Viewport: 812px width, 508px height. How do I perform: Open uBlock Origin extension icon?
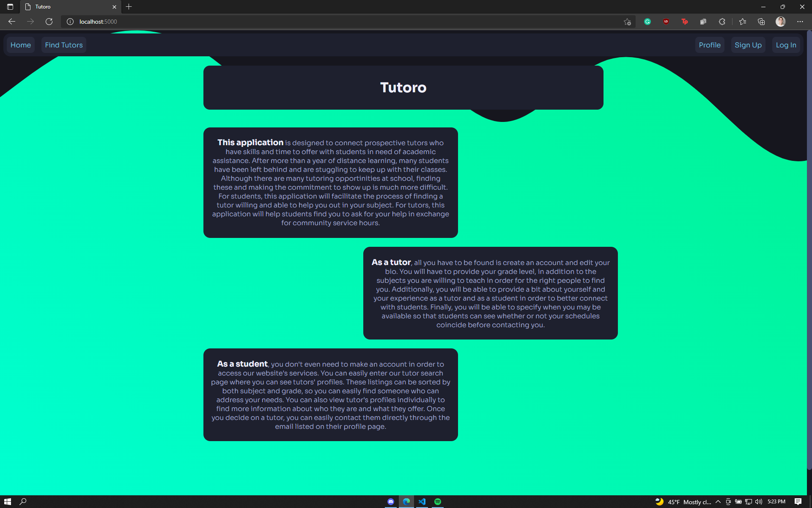(666, 22)
